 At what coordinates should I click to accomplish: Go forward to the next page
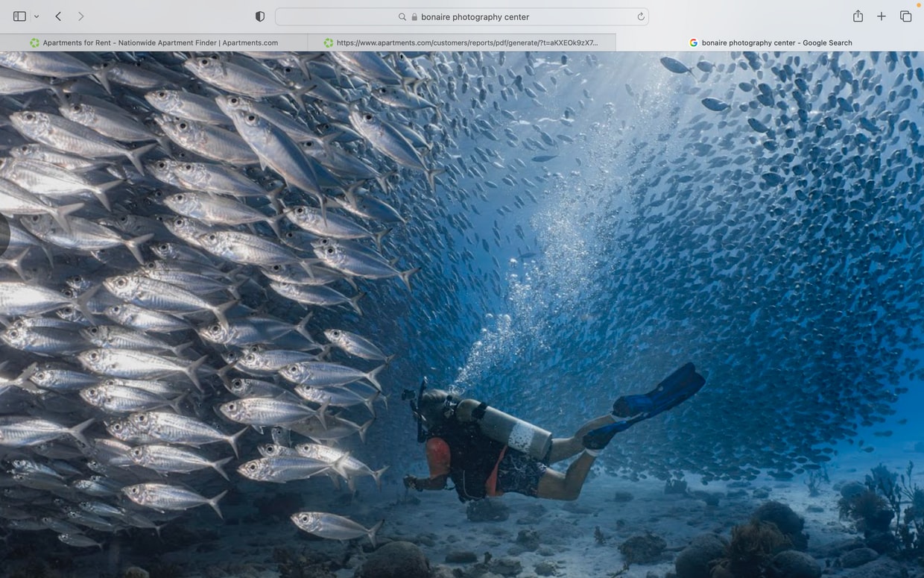tap(80, 16)
